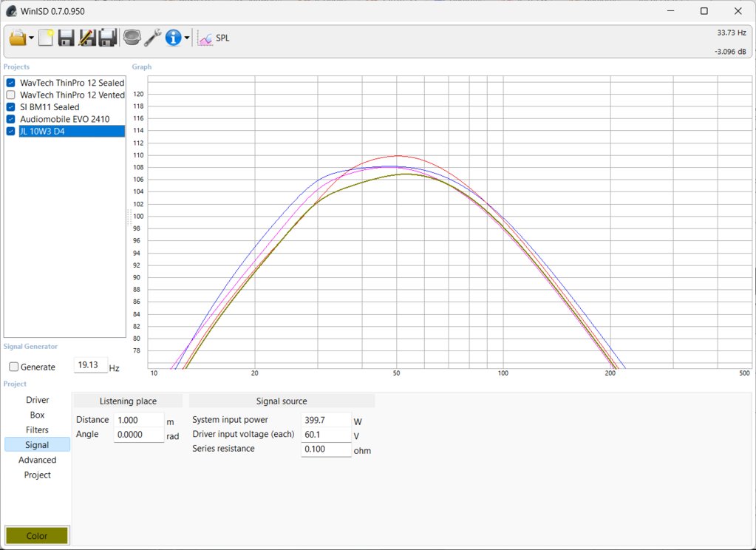Save the current project with floppy icon
This screenshot has height=550, width=756.
coord(66,38)
